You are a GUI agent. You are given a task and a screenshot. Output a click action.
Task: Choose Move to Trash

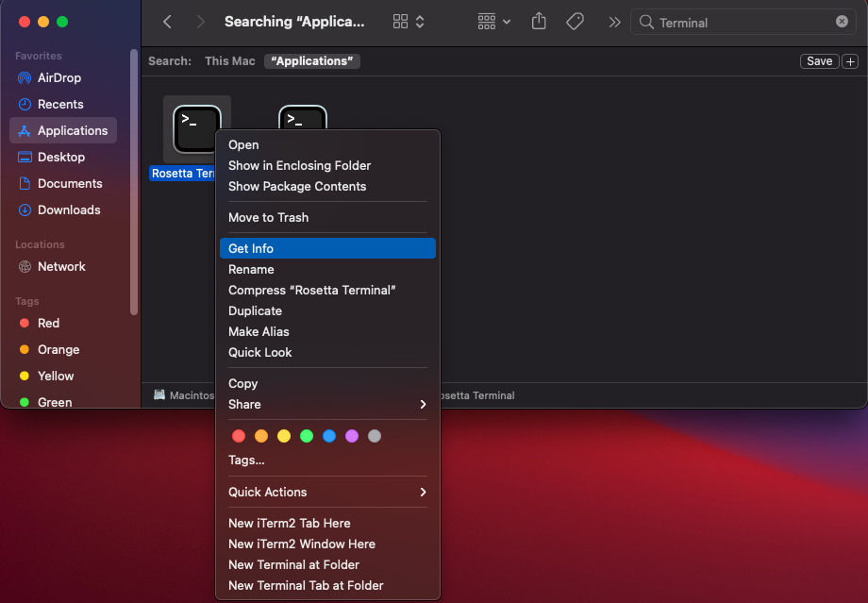327,217
